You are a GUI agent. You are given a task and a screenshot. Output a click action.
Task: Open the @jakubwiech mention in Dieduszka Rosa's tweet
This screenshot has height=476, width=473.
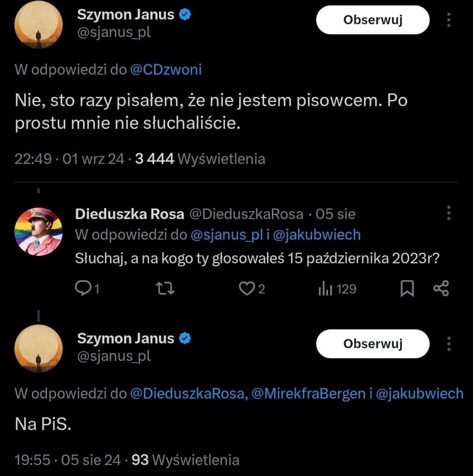[317, 234]
